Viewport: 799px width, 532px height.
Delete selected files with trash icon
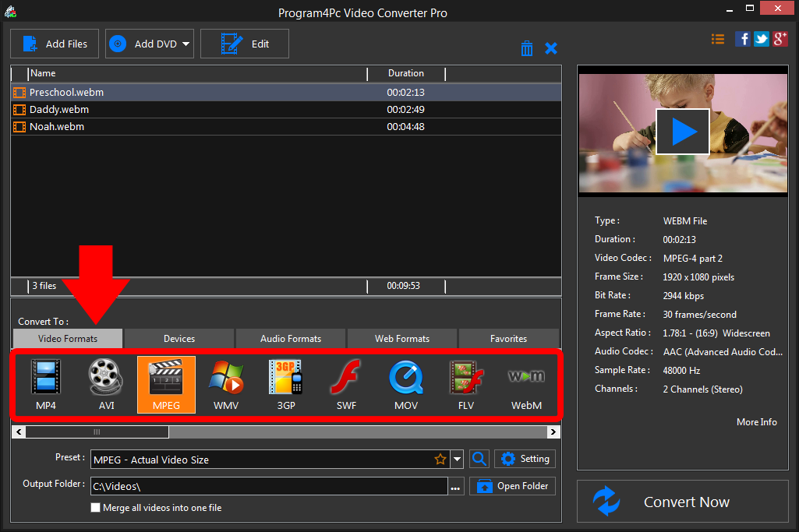(527, 48)
